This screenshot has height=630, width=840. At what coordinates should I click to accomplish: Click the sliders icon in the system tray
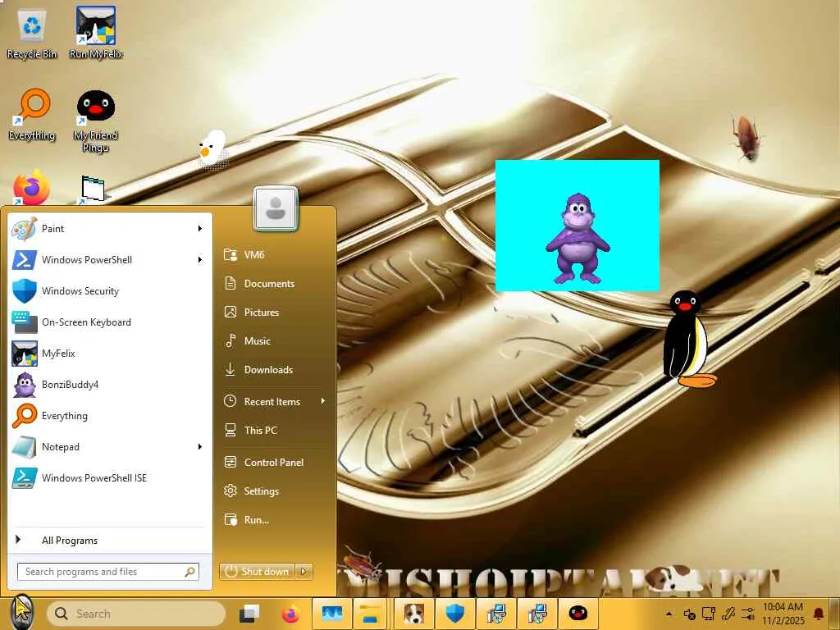(x=748, y=614)
